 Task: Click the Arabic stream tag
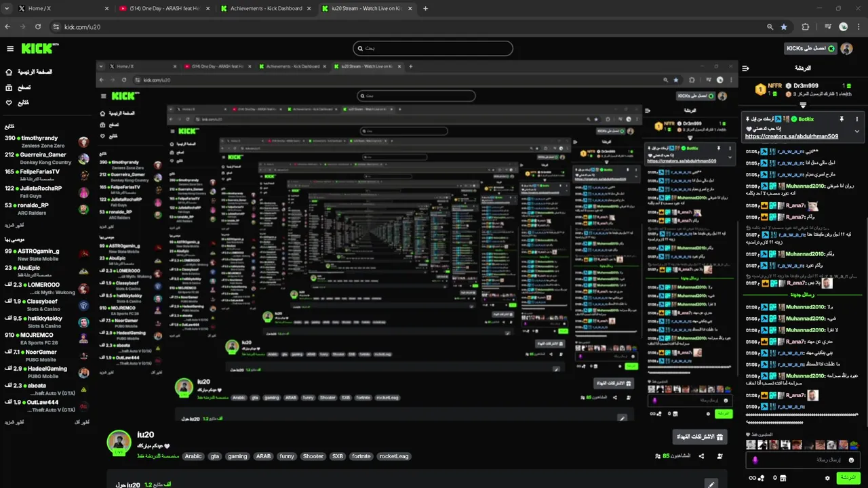[193, 456]
